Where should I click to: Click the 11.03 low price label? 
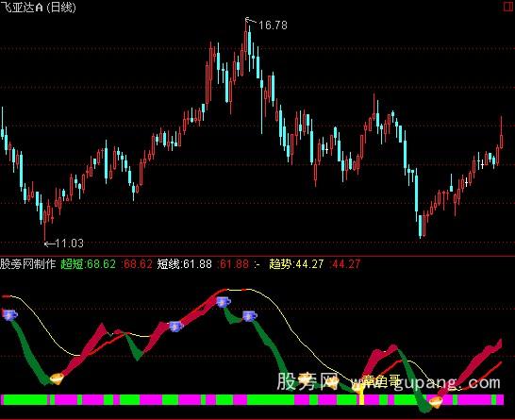[69, 244]
